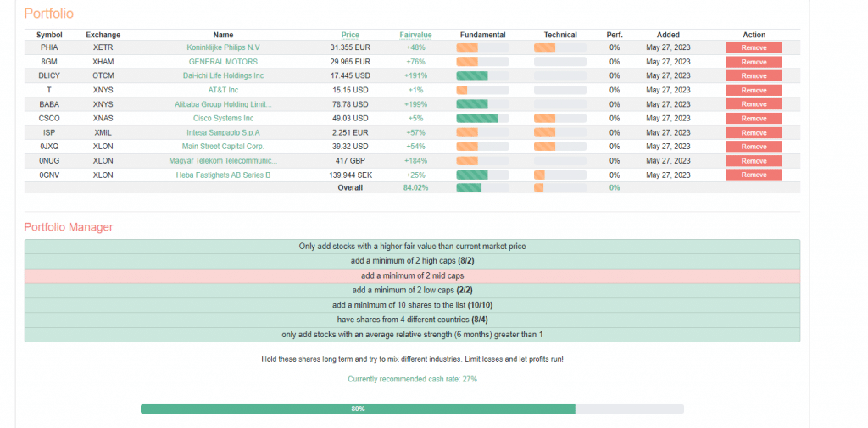Screen dimensions: 868x428
Task: Sort table by Price column header
Action: coord(350,35)
